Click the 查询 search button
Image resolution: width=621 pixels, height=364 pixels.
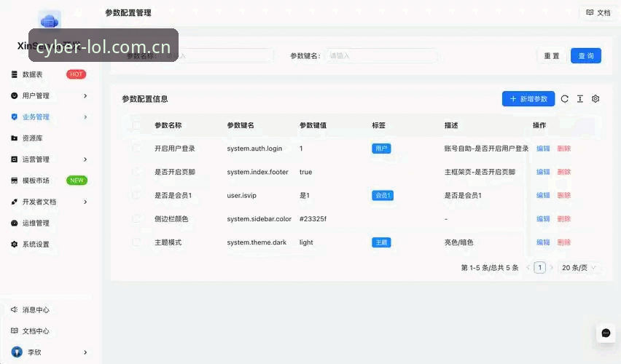tap(586, 56)
